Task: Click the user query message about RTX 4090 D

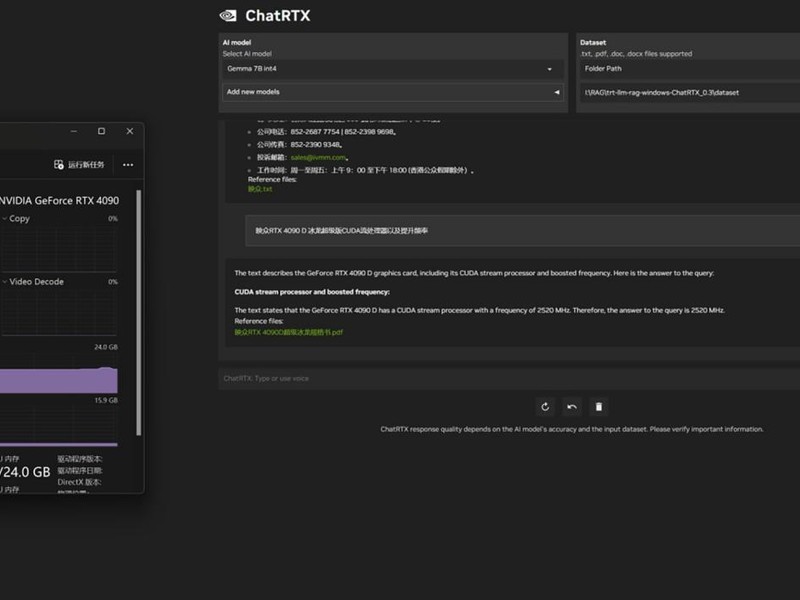Action: [x=522, y=231]
